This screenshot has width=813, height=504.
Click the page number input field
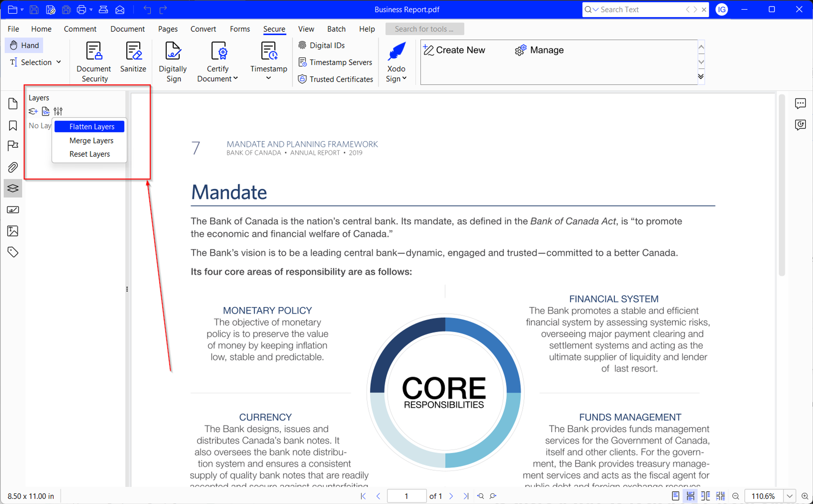point(406,496)
